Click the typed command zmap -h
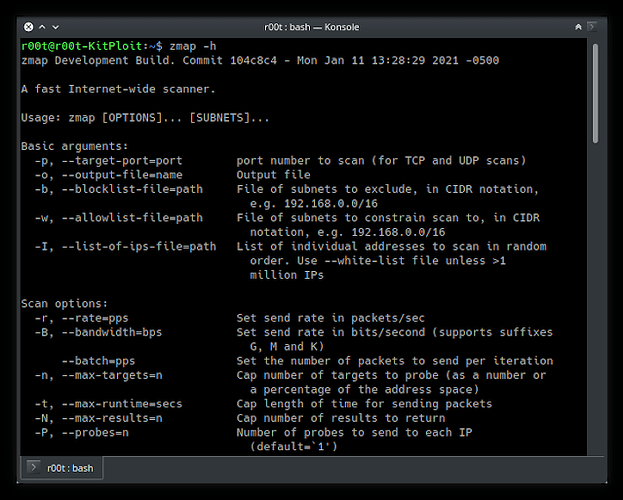623x500 pixels. 193,46
